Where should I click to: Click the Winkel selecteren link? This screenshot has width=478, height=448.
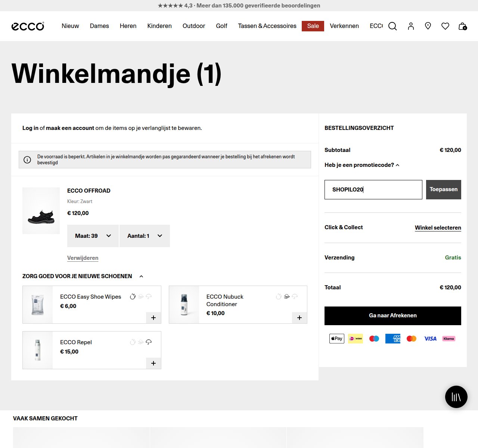(x=438, y=228)
